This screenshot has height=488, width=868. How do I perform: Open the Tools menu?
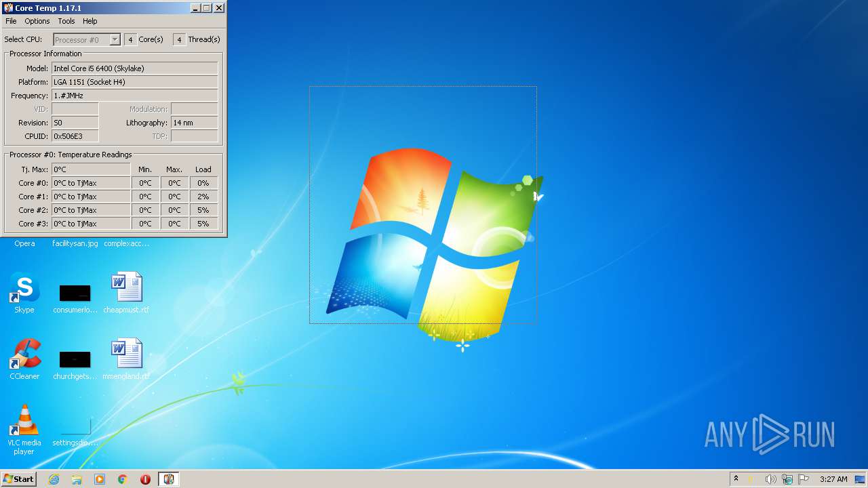point(66,21)
